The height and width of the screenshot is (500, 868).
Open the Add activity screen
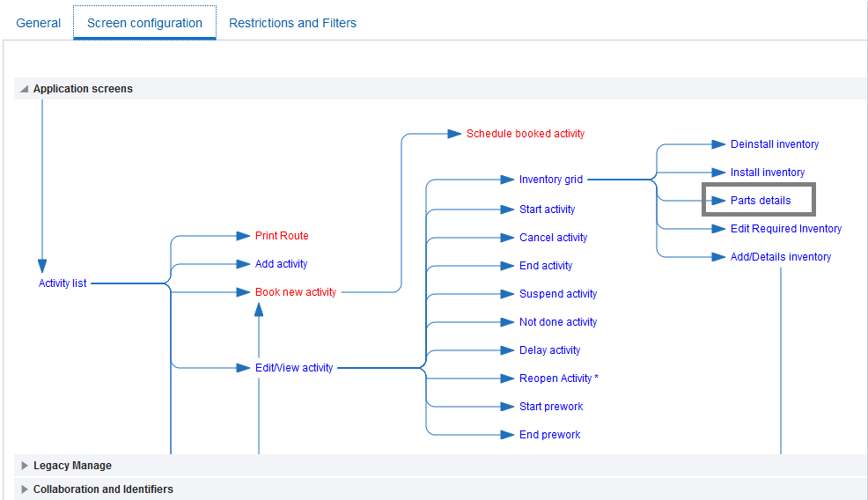click(x=281, y=264)
